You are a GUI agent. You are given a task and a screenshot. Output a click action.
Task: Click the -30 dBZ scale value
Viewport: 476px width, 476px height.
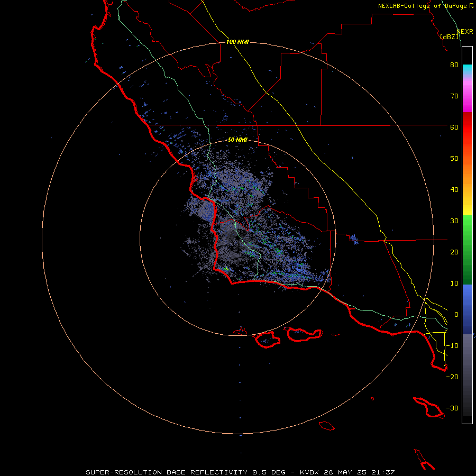[452, 408]
